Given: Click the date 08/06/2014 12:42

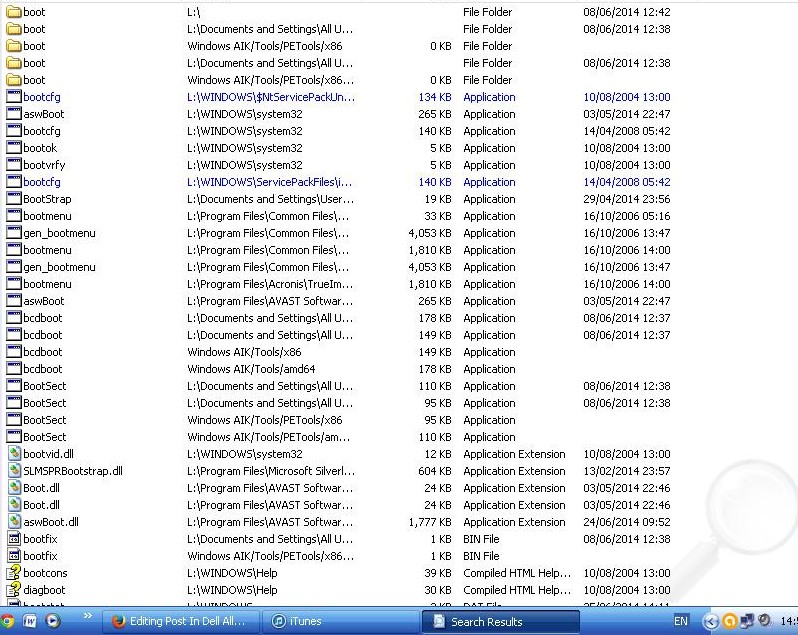Looking at the screenshot, I should tap(626, 12).
